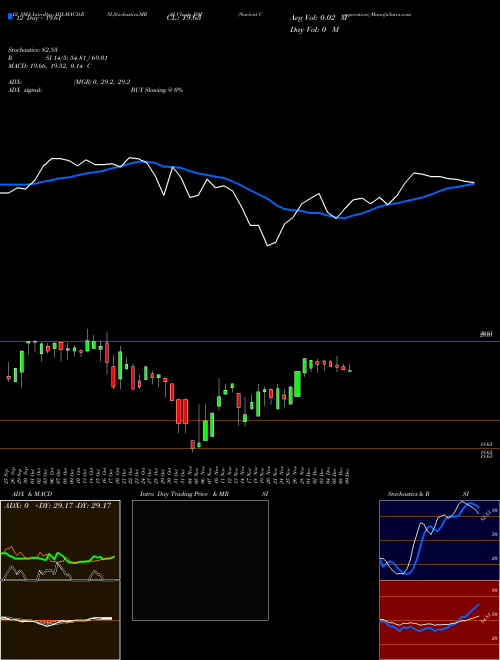This screenshot has width=500, height=660.
Task: Click the "Stochastics & R" panel title
Action: click(409, 494)
